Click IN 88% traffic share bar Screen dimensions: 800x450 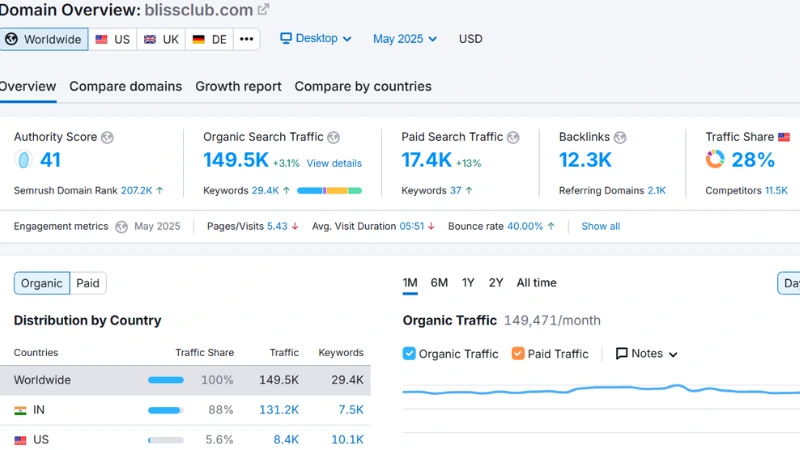point(166,410)
